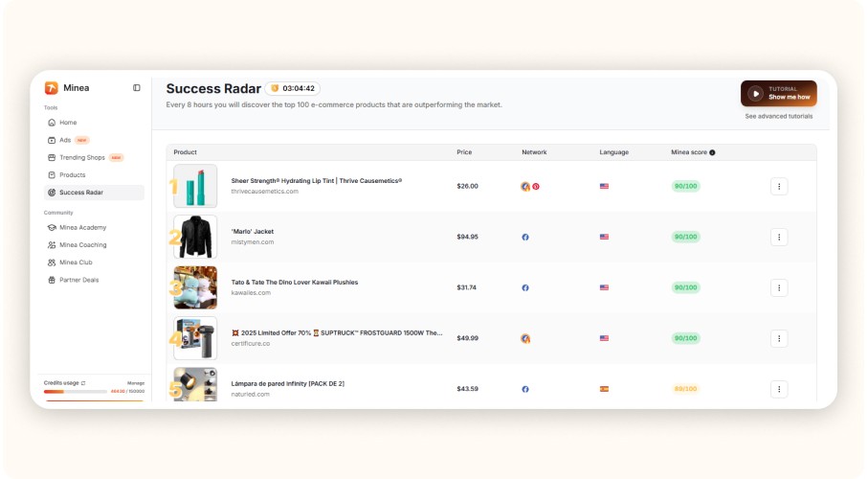868x479 pixels.
Task: Click the Facebook icon in Plushies row
Action: (525, 287)
